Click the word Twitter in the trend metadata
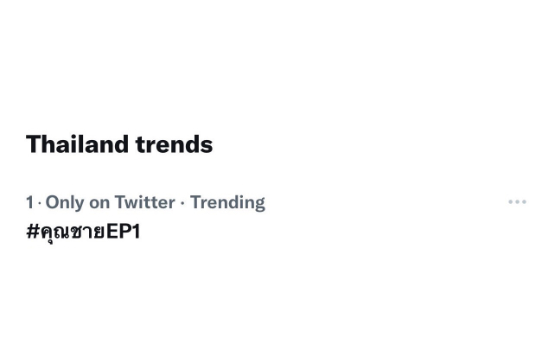This screenshot has width=555, height=360. click(145, 202)
